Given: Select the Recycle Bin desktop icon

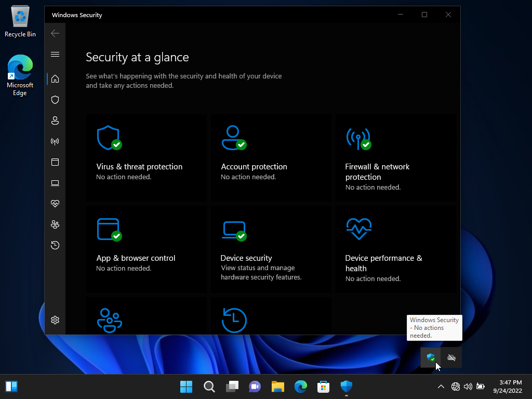Looking at the screenshot, I should point(20,21).
